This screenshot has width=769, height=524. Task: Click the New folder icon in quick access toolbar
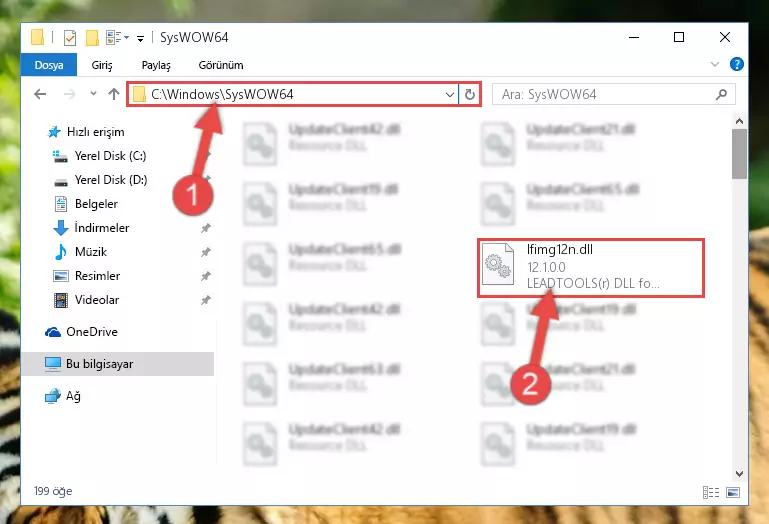click(x=92, y=37)
